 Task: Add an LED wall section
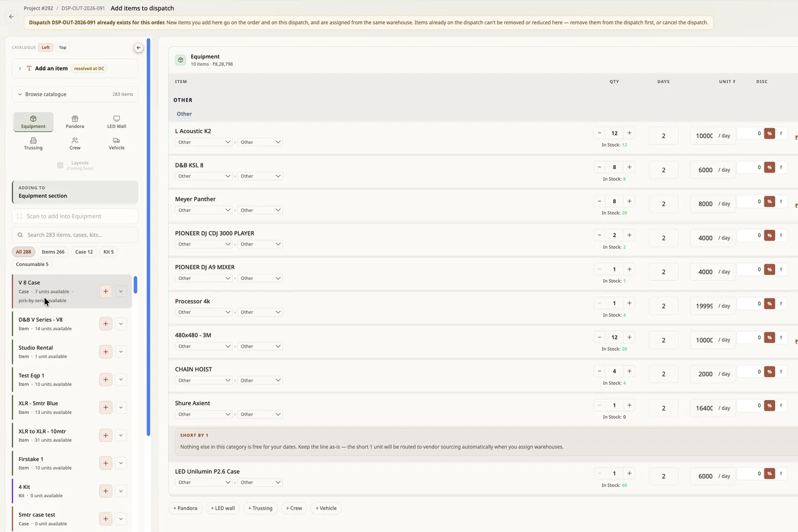pos(223,508)
